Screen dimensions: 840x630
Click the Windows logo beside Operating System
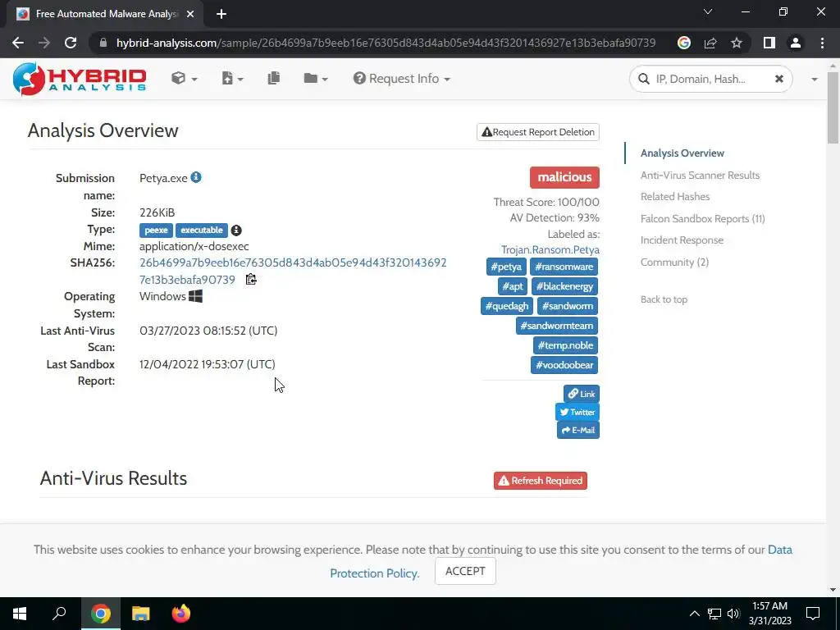pos(195,296)
